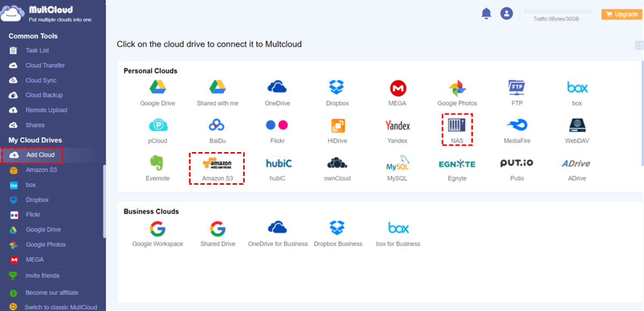Connect ownCloud drive
This screenshot has width=644, height=311.
(x=338, y=168)
